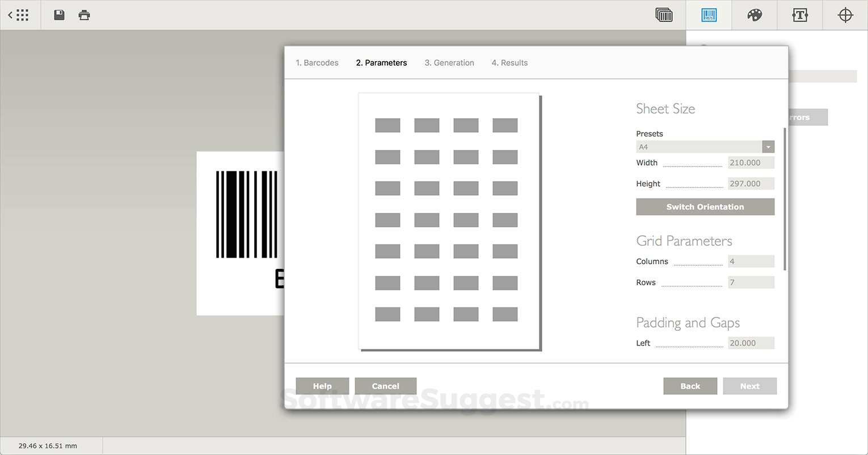Click the Help button

click(322, 386)
